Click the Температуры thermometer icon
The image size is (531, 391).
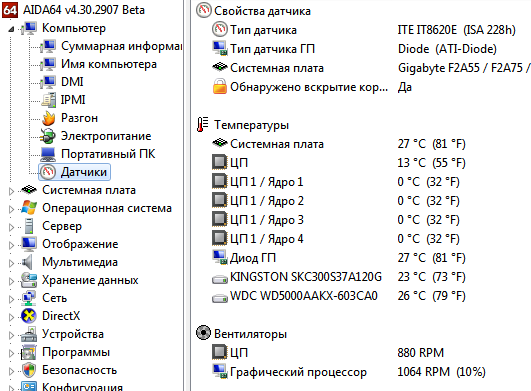203,125
